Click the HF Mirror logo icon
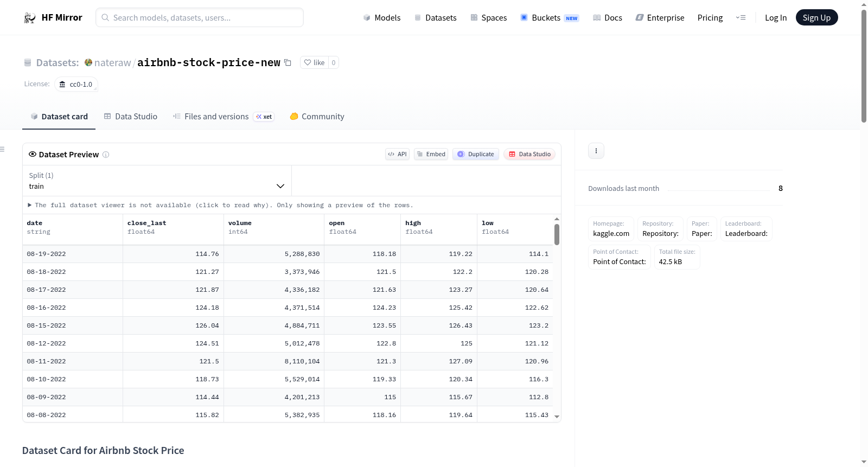868x467 pixels. [x=30, y=18]
